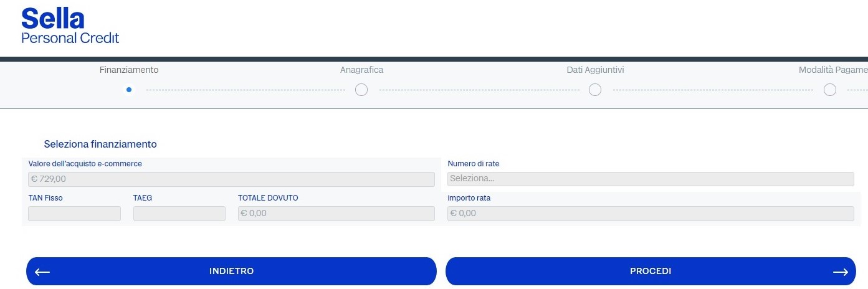868x289 pixels.
Task: Select the filled Finanziamento step dot
Action: [129, 90]
